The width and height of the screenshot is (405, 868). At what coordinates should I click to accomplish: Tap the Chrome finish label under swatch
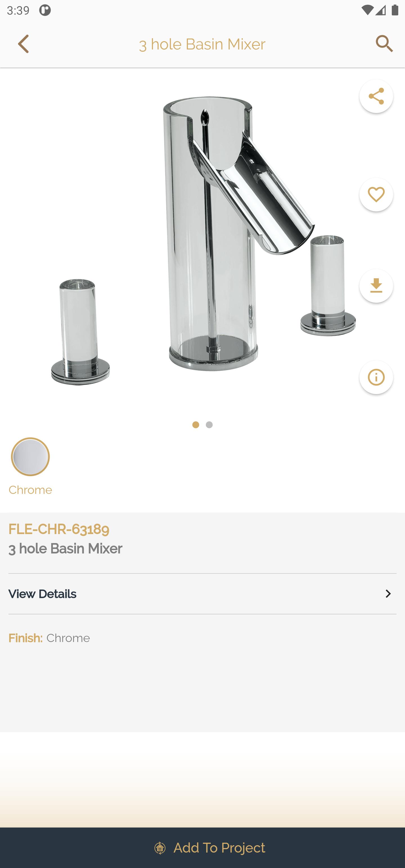coord(30,490)
